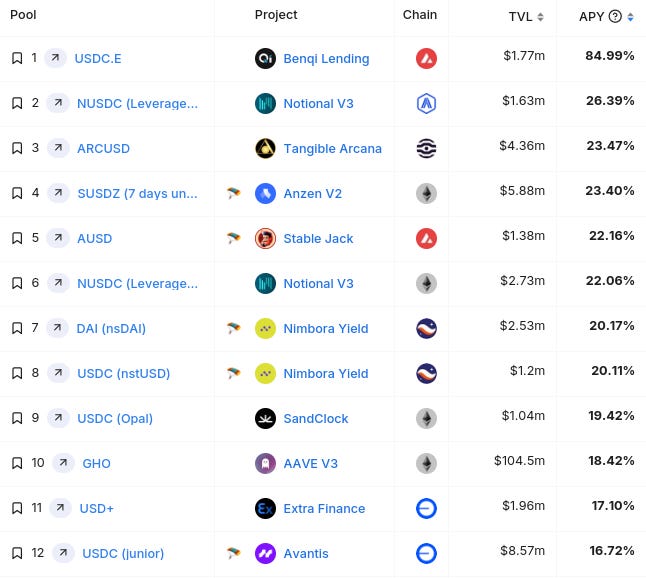Click the 23.47% APY value
This screenshot has height=578, width=646.
tap(610, 145)
